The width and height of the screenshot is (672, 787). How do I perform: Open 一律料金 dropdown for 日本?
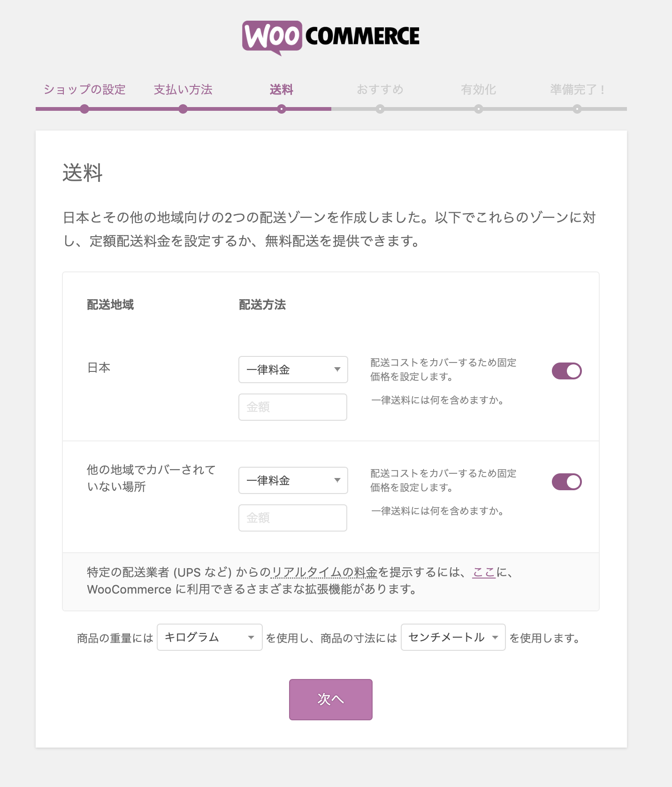pos(293,370)
